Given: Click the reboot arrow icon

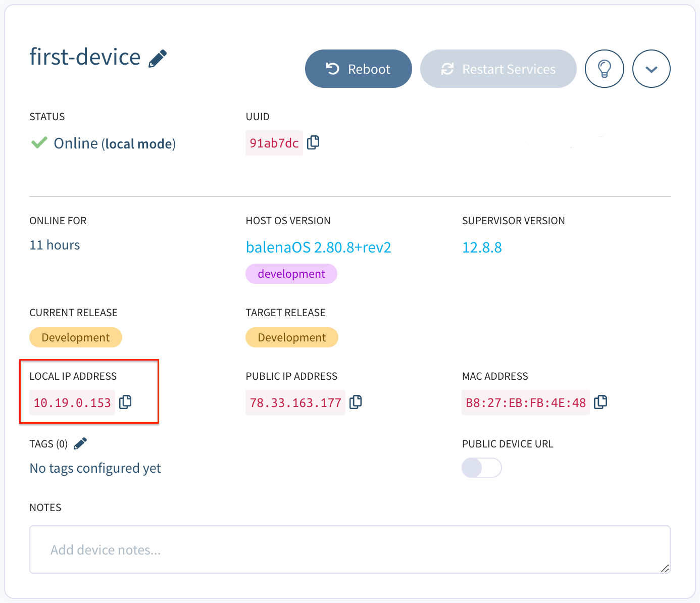Looking at the screenshot, I should click(332, 69).
